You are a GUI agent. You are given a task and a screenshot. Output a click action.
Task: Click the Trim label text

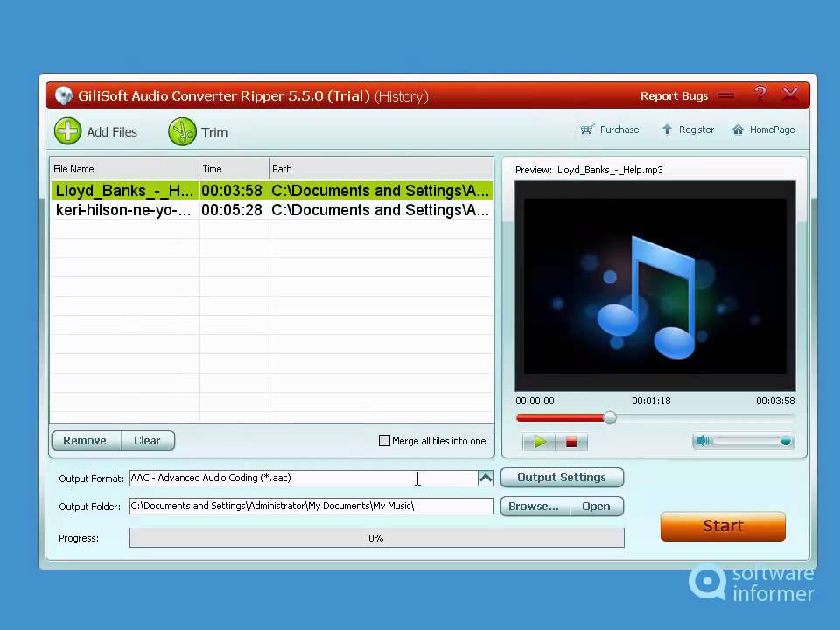pyautogui.click(x=214, y=132)
